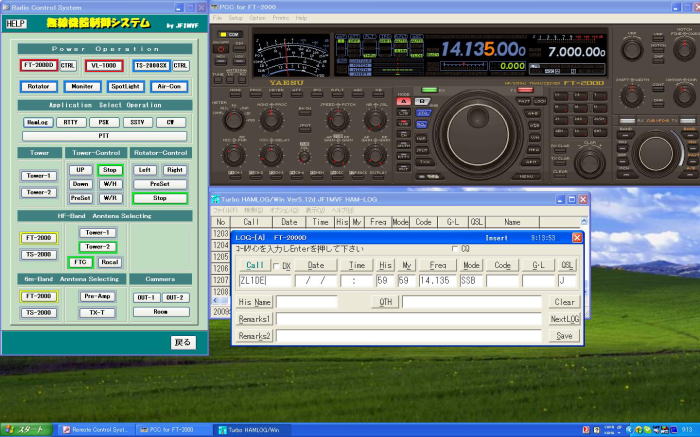The image size is (700, 437).
Task: Click the Turbo HAMLOG title bar icon
Action: click(216, 200)
